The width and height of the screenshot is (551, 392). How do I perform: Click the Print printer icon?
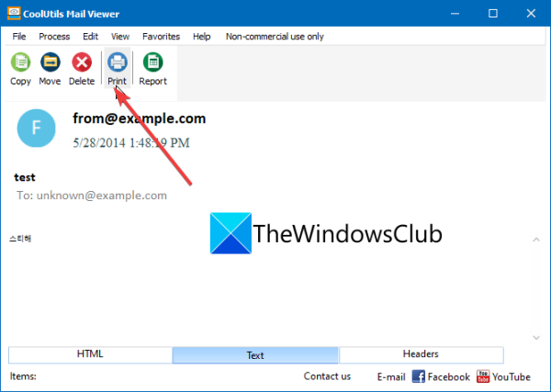117,62
